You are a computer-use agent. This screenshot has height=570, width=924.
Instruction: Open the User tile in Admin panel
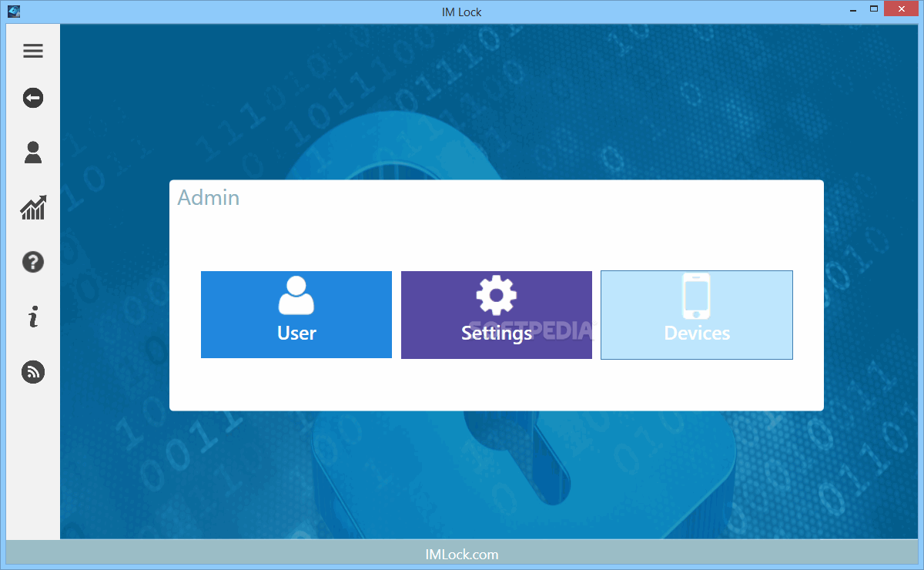point(296,314)
